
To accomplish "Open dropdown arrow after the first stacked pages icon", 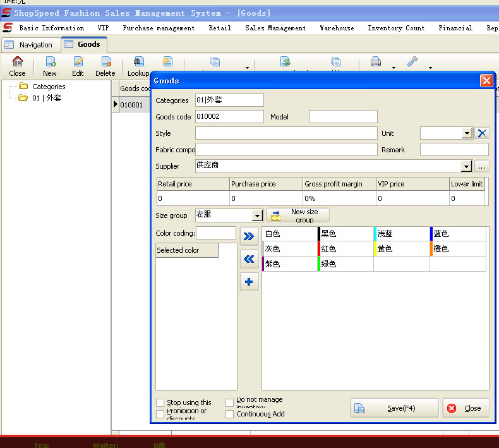I will click(x=247, y=68).
